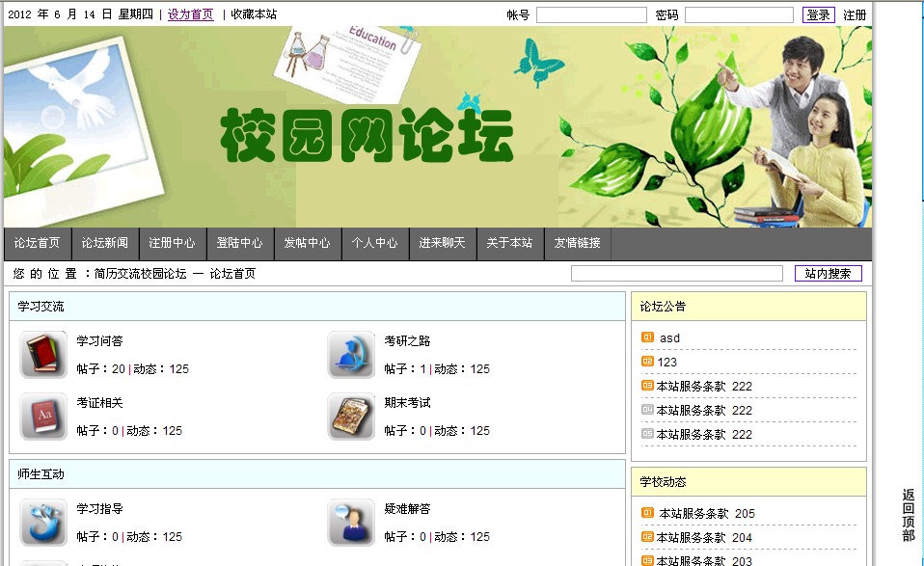Click the 返回顶部 back-to-top link

coord(909,515)
